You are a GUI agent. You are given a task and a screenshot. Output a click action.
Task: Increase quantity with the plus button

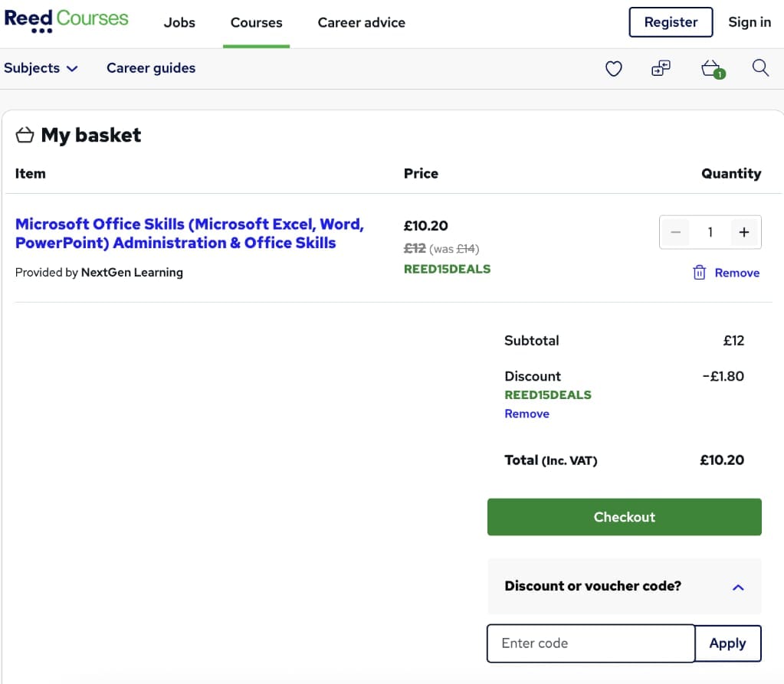point(744,232)
